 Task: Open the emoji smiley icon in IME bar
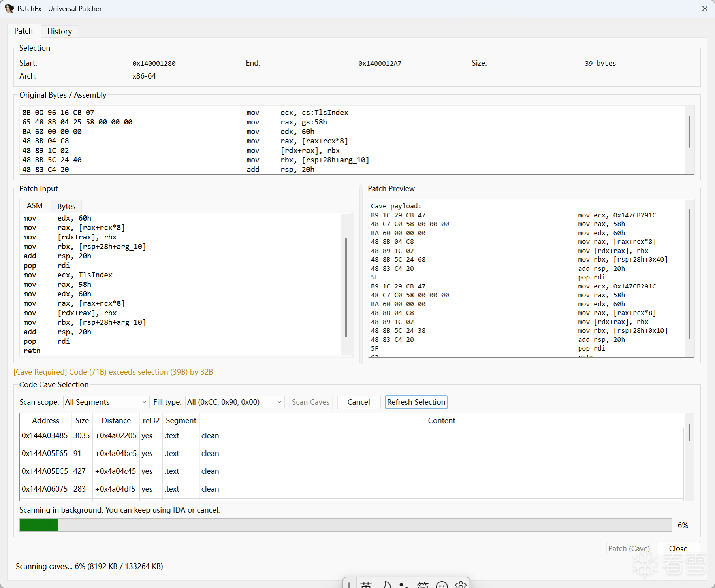[442, 584]
